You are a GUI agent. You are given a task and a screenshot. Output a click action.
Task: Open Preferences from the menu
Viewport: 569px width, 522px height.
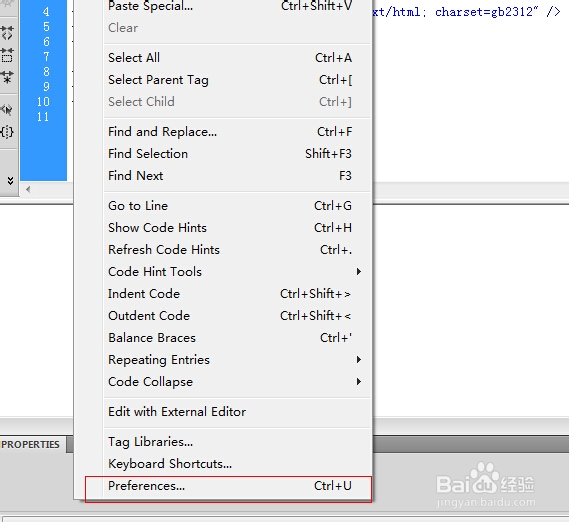[229, 486]
